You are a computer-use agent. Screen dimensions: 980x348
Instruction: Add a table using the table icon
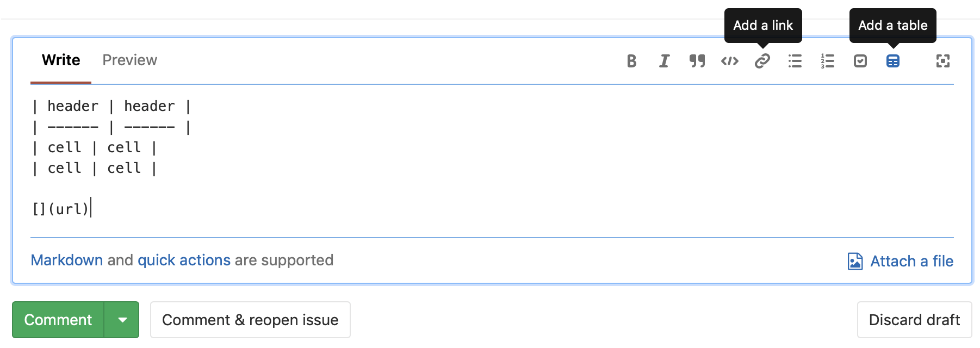892,61
